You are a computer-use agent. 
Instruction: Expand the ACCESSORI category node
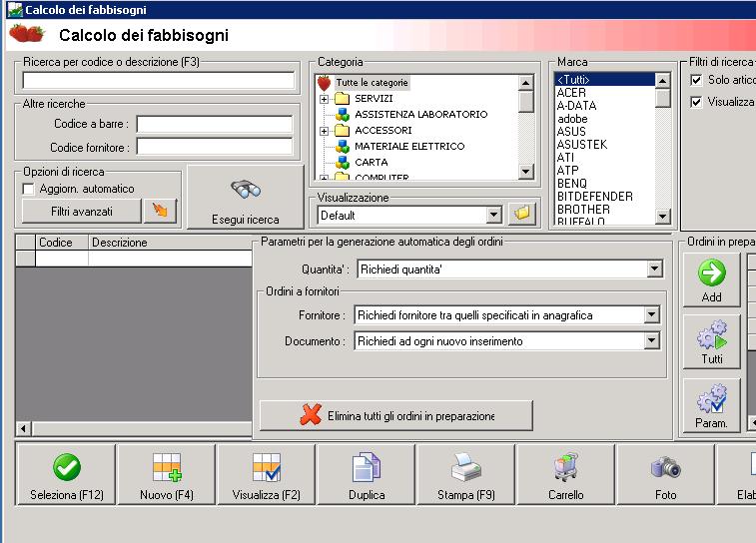point(324,131)
